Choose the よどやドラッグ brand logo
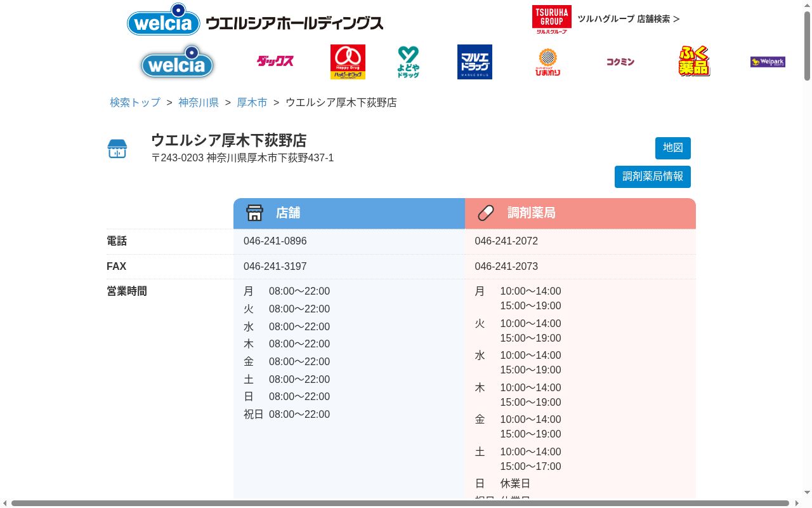The width and height of the screenshot is (812, 508). 409,62
